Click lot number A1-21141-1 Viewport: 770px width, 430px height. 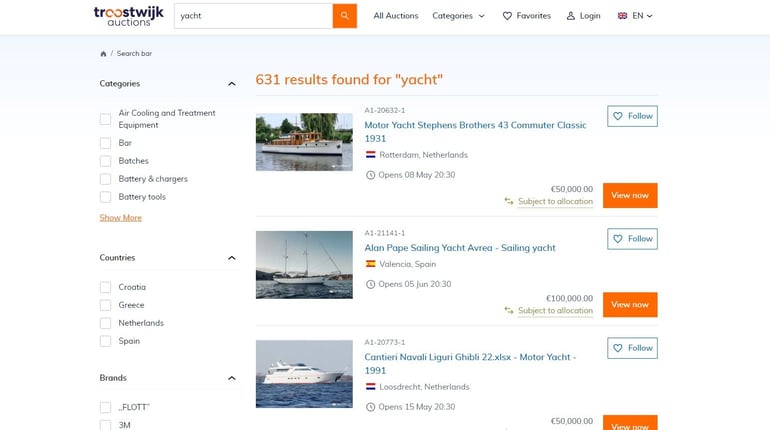385,233
